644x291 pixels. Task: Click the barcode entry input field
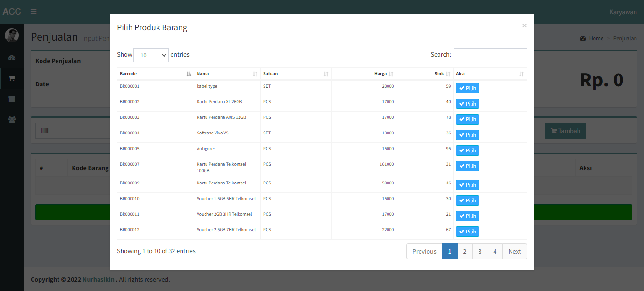pyautogui.click(x=82, y=131)
